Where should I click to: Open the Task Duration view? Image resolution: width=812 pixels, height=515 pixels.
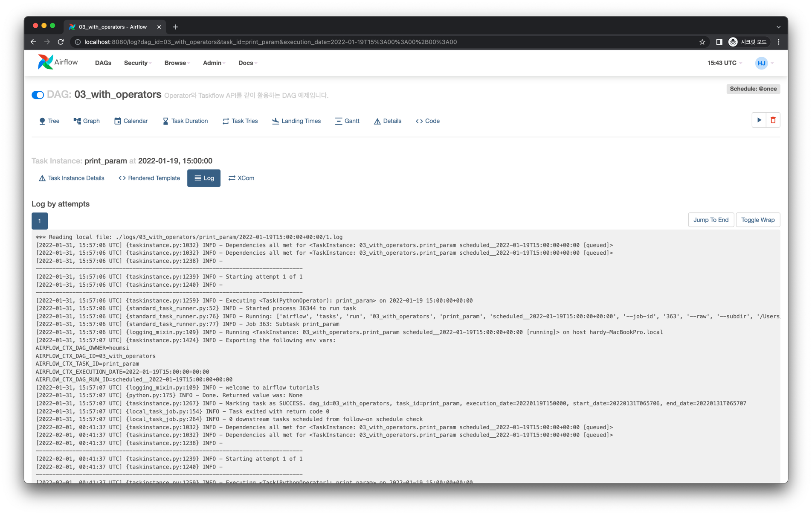[185, 121]
